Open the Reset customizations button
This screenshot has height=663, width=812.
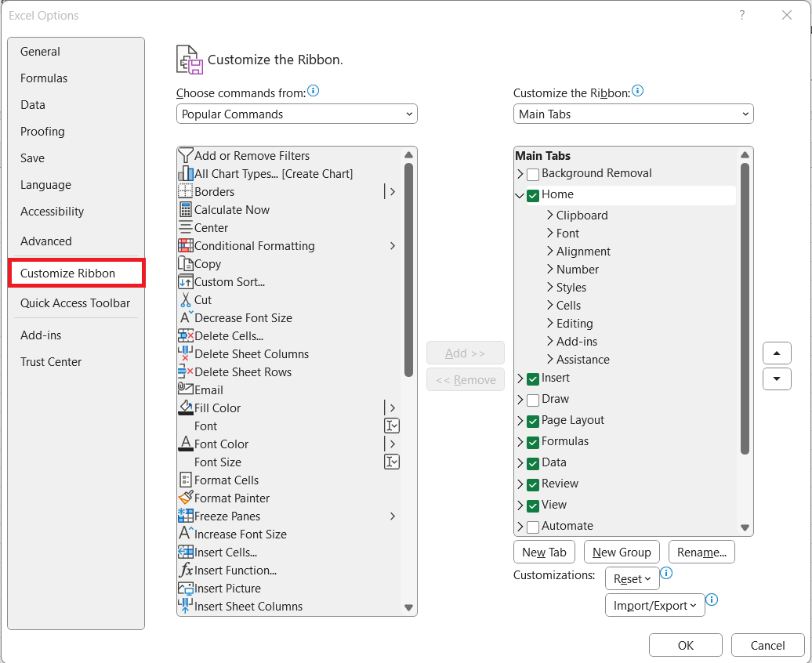[632, 578]
